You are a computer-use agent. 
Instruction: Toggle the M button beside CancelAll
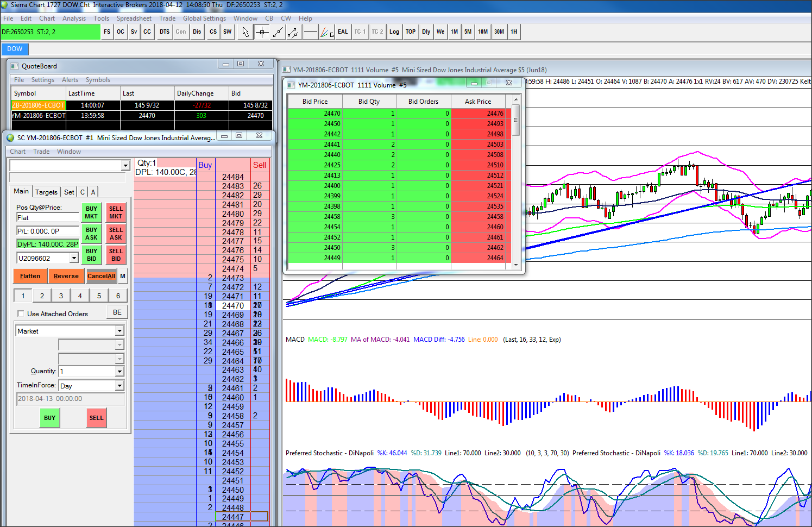point(123,276)
